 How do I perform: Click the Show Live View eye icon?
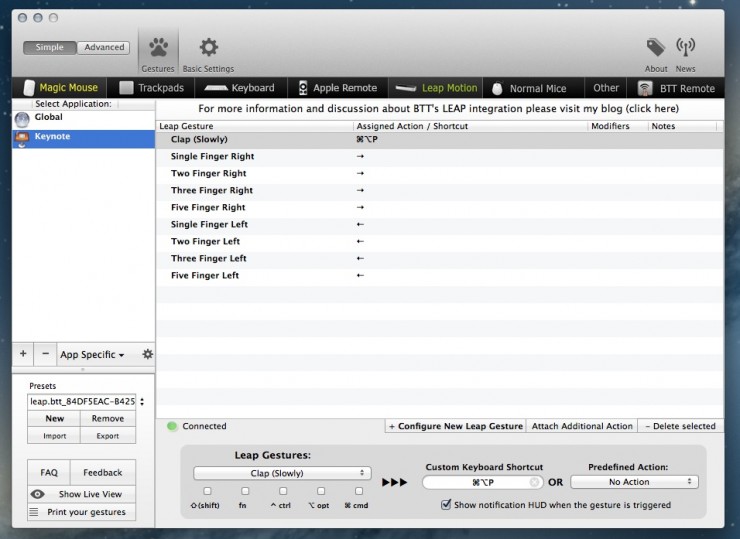[37, 494]
